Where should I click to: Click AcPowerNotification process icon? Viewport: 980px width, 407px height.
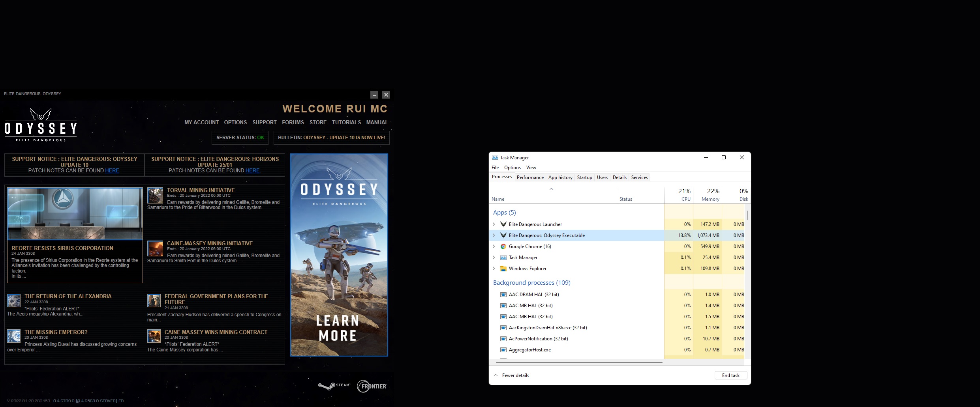503,339
